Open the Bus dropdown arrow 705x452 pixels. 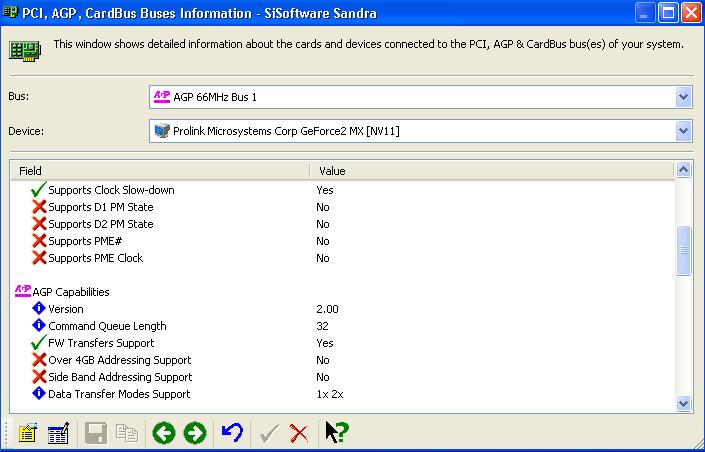coord(683,97)
